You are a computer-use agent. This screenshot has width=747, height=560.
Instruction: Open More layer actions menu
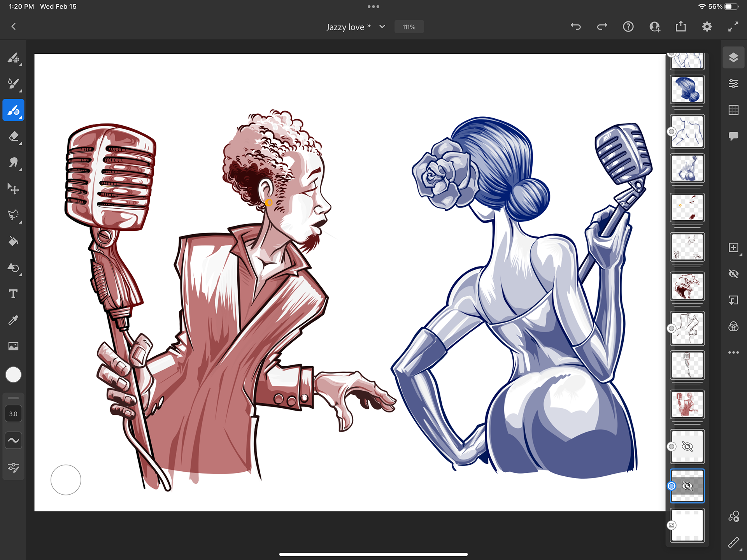coord(733,353)
